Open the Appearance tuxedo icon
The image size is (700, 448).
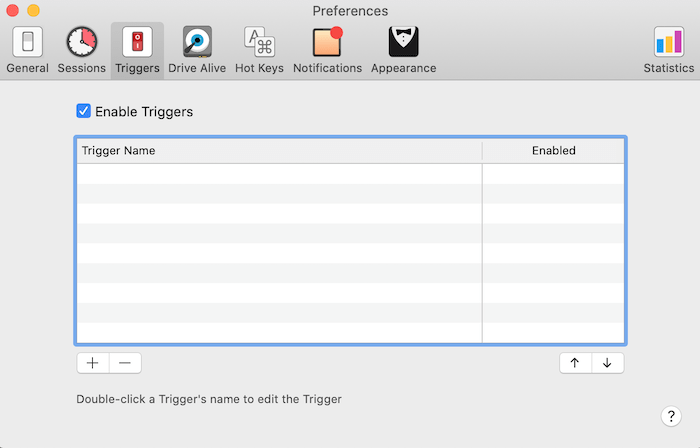point(404,42)
